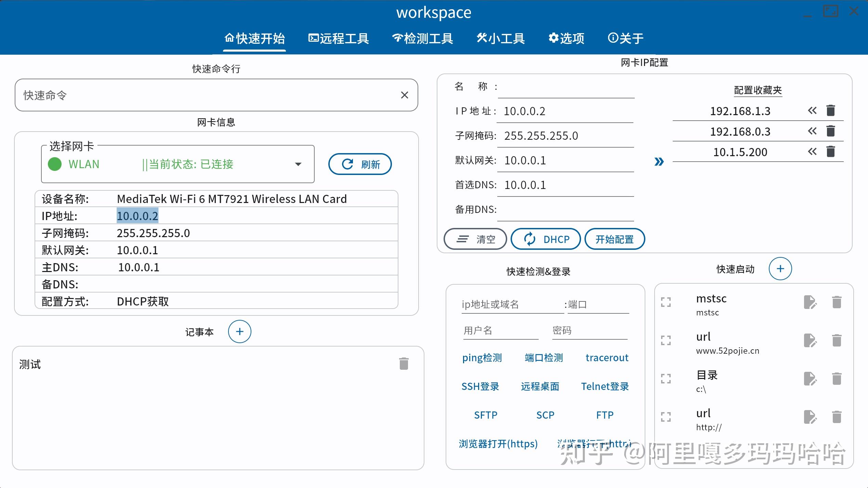Delete the 目录 c:\ quick launch entry
This screenshot has height=488, width=868.
837,379
